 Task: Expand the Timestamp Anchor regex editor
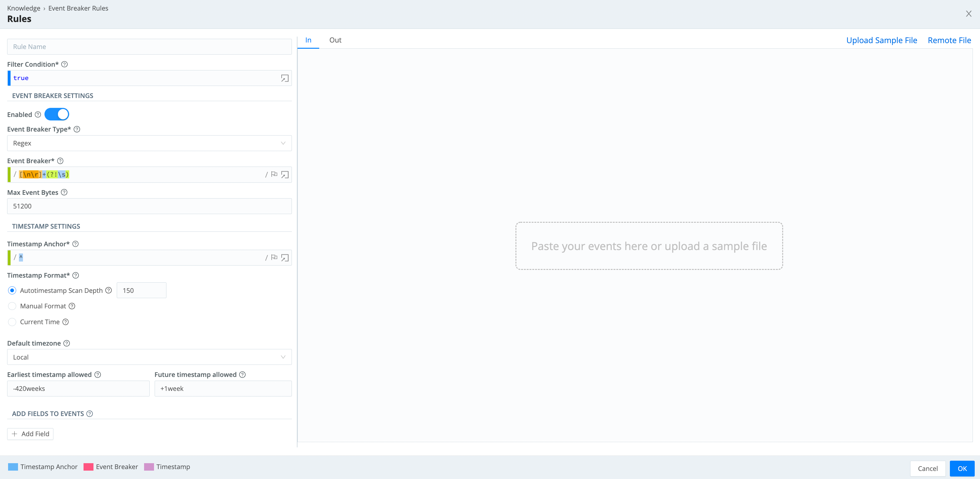tap(285, 257)
